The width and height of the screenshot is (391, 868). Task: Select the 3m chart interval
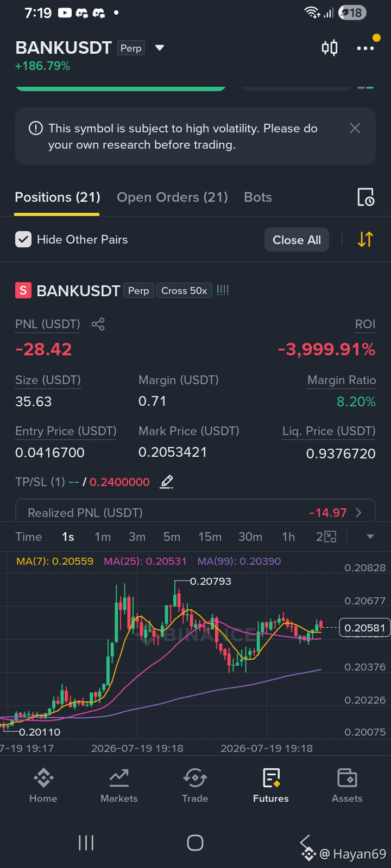137,537
